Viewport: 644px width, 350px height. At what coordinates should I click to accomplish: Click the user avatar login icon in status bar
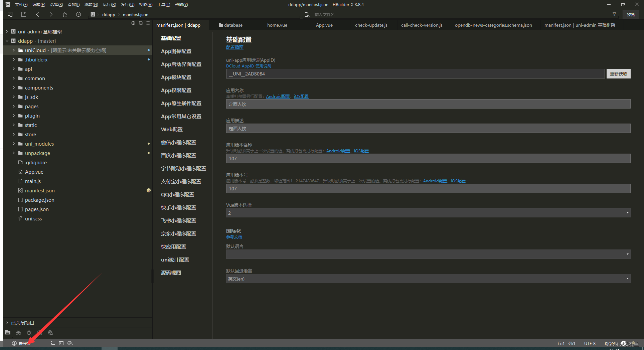[x=14, y=343]
